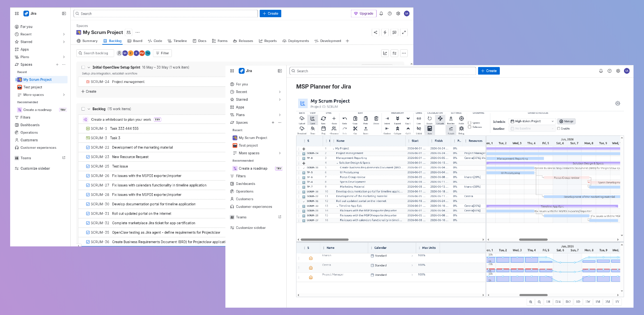This screenshot has width=644, height=315.
Task: Collapse the Timeline App Epic task
Action: pyautogui.click(x=337, y=206)
